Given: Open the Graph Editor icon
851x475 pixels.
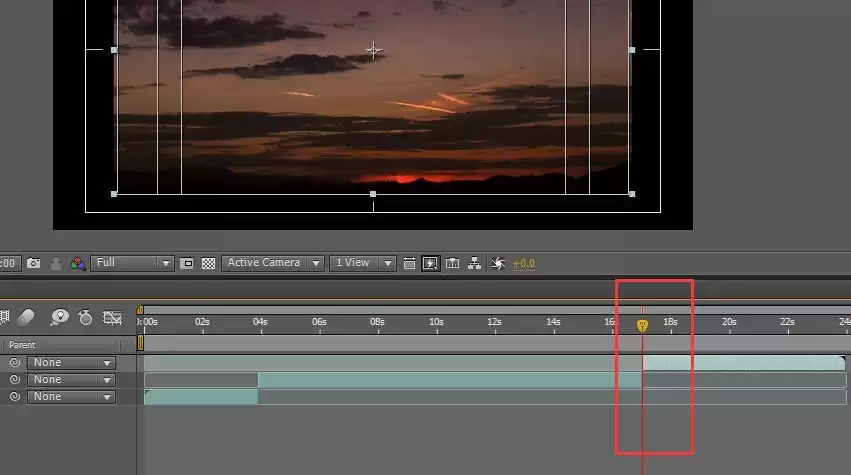Looking at the screenshot, I should [x=112, y=317].
